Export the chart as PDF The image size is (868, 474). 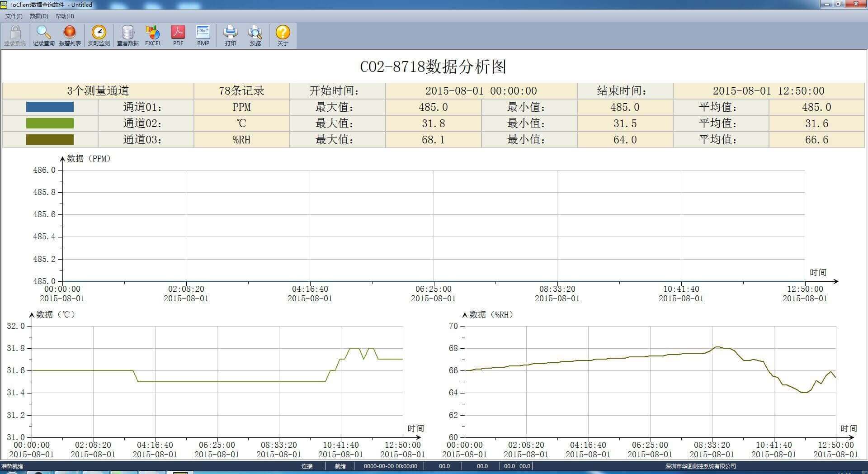(x=178, y=35)
